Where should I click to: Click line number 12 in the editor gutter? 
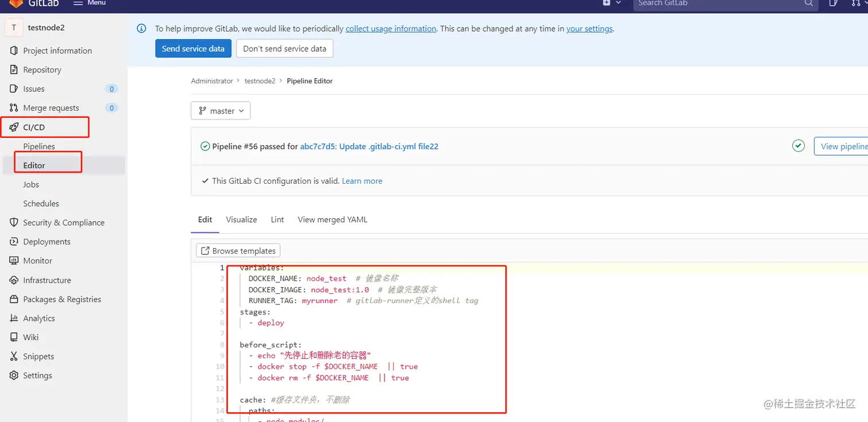[220, 389]
